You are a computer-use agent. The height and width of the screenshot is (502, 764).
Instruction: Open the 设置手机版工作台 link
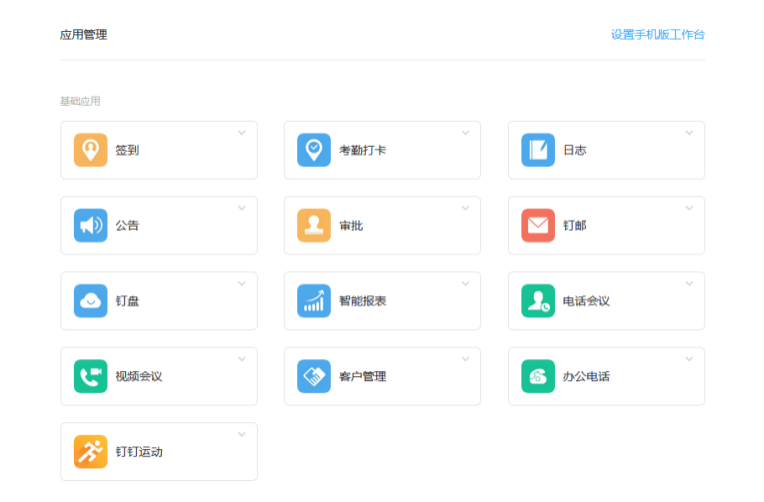[x=658, y=35]
